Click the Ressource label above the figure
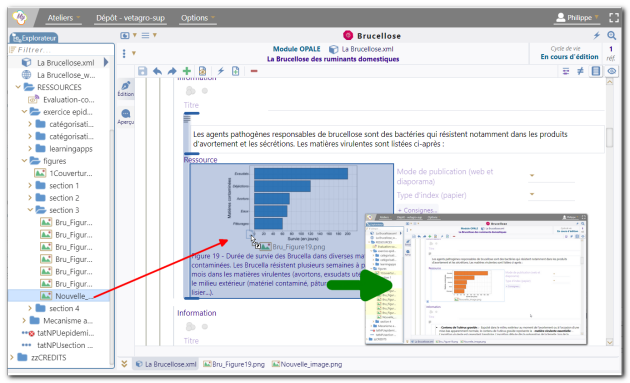Image resolution: width=630 pixels, height=383 pixels. click(200, 160)
